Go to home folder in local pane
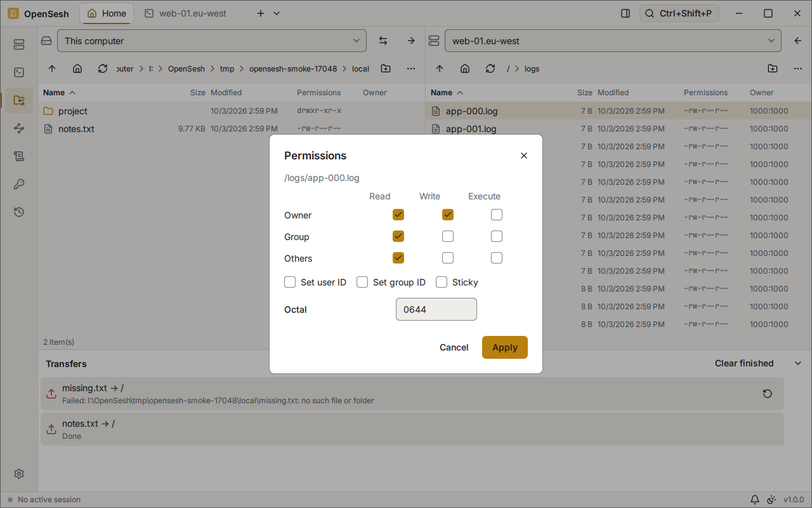This screenshot has width=812, height=508. 77,69
